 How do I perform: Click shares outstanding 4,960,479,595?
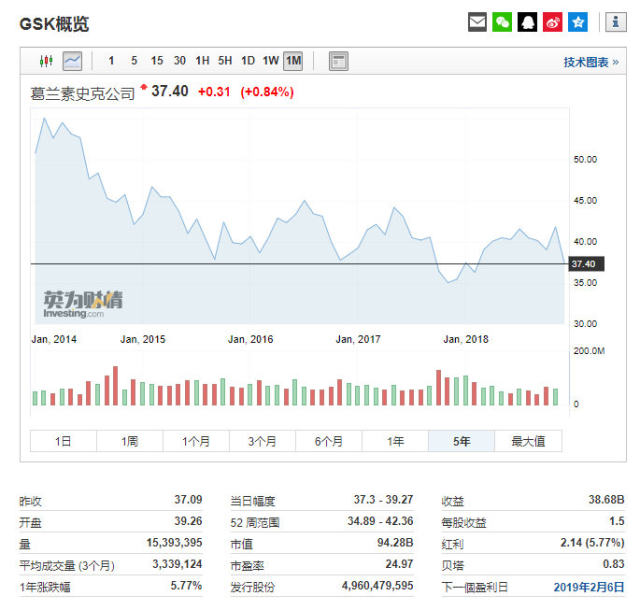(x=378, y=586)
